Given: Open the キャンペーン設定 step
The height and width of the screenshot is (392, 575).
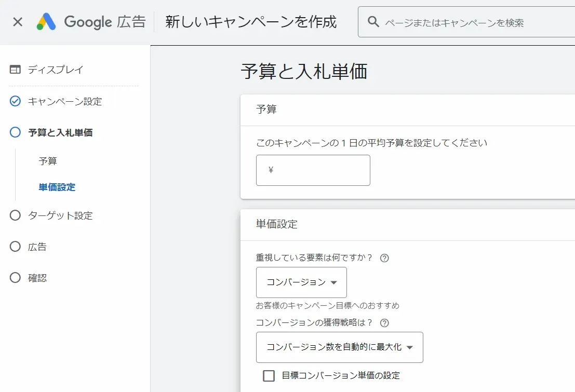Looking at the screenshot, I should click(x=65, y=101).
